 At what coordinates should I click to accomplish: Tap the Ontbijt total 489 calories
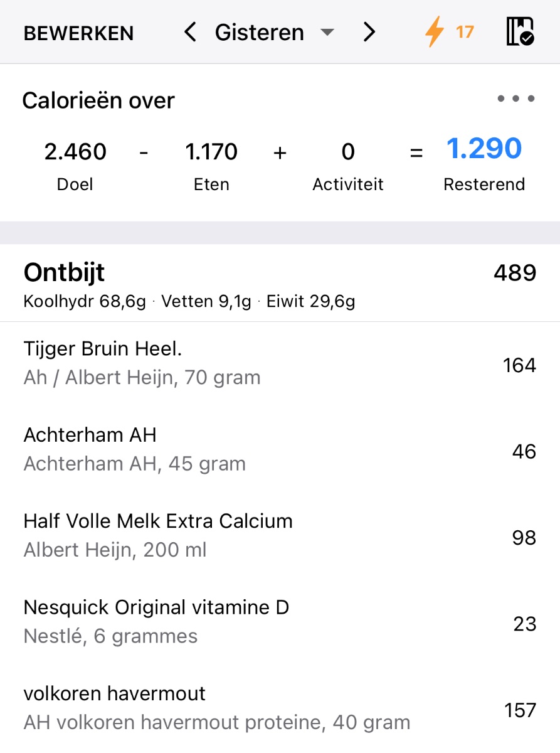[x=514, y=273]
